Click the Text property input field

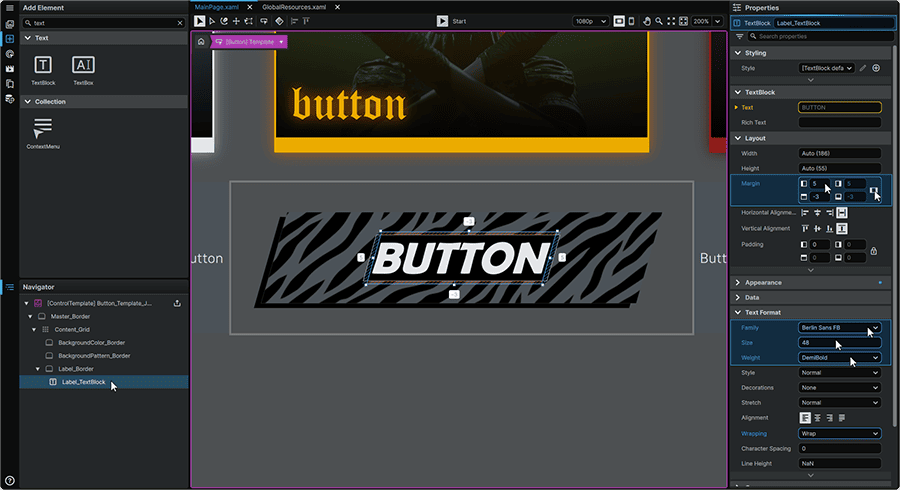840,107
